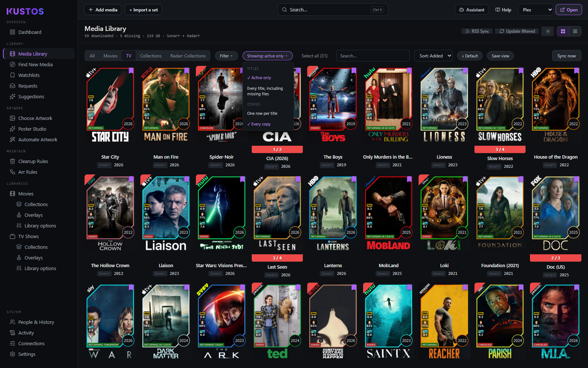Click Import a set button
The width and height of the screenshot is (588, 368).
point(143,10)
